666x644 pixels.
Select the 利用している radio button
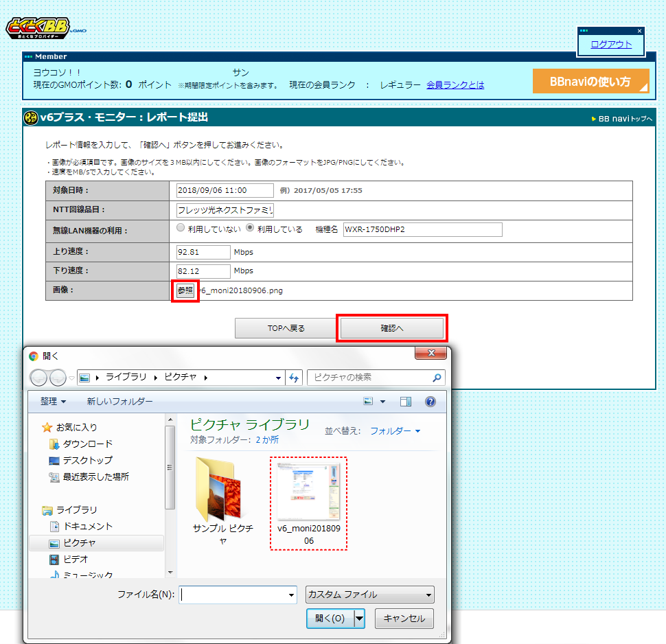point(250,229)
